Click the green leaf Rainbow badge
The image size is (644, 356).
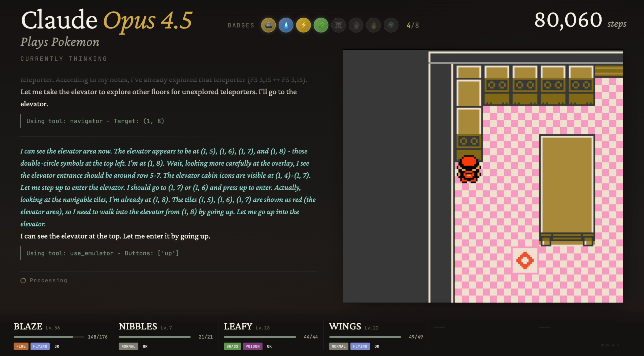321,25
